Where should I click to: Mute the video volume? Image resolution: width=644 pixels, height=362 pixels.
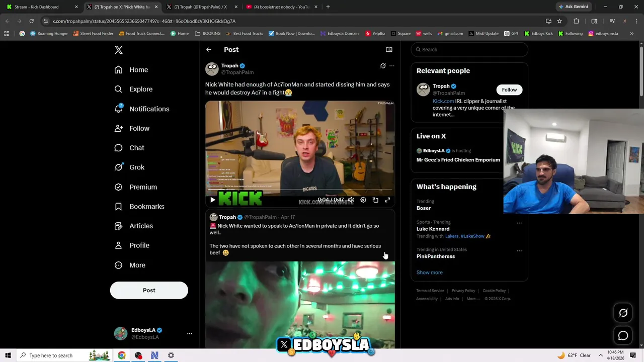click(351, 200)
